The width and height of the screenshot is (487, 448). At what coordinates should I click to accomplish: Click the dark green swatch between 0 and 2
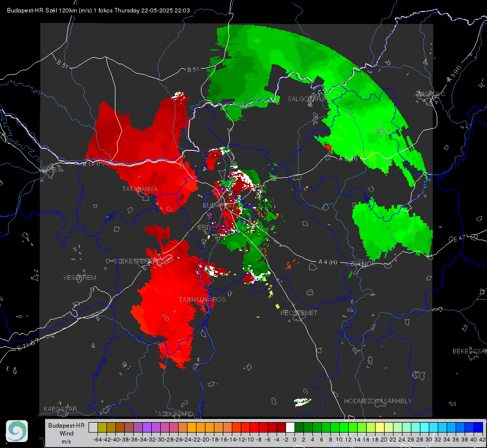(299, 428)
